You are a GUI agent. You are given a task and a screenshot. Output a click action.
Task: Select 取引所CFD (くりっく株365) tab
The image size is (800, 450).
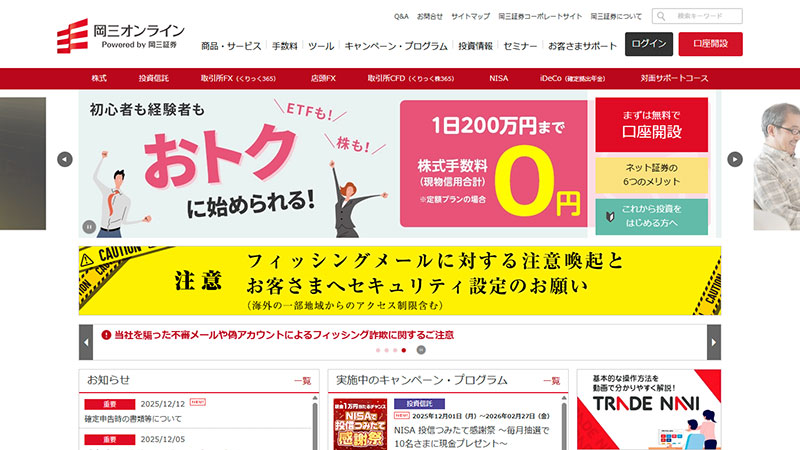(411, 78)
